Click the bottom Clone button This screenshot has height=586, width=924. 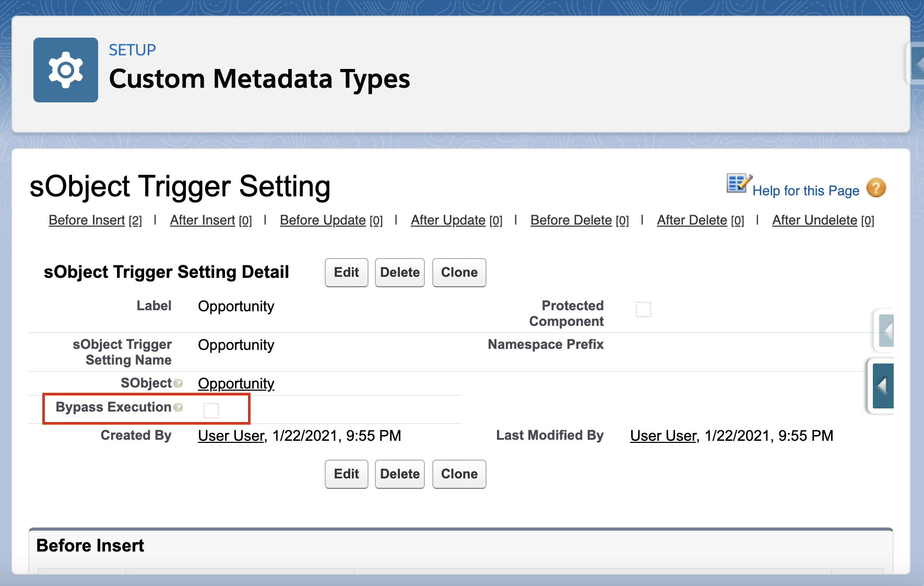pyautogui.click(x=459, y=474)
